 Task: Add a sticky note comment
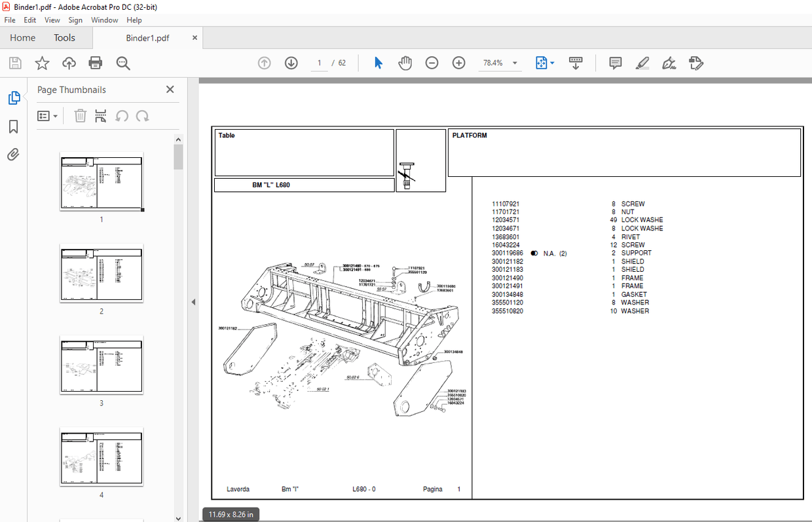[x=615, y=62]
